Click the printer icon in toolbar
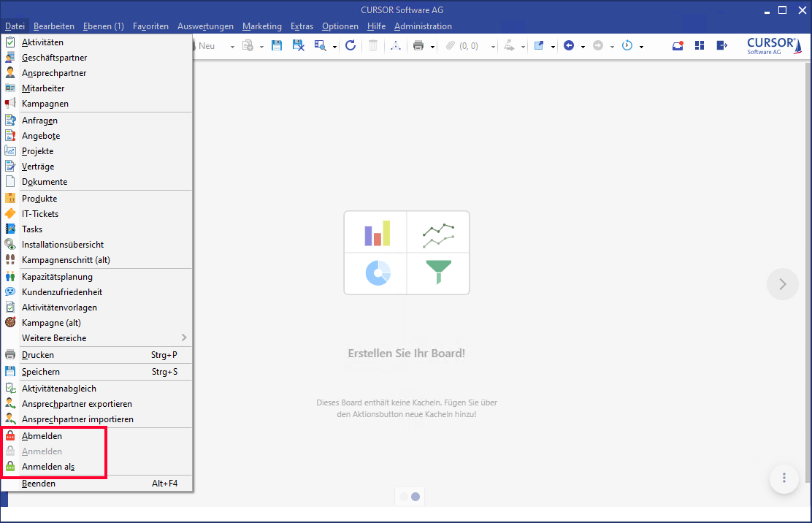Screen dimensions: 812x523 coord(418,46)
